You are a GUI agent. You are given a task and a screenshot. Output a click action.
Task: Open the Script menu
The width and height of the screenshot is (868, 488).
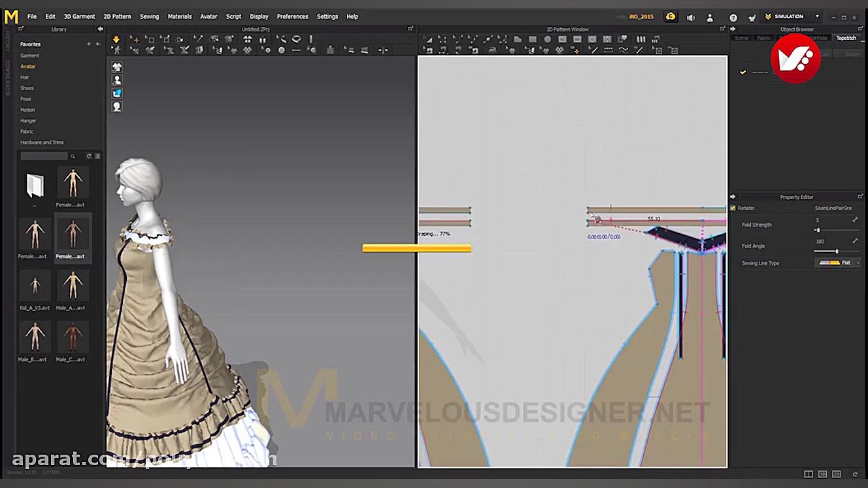(x=233, y=16)
